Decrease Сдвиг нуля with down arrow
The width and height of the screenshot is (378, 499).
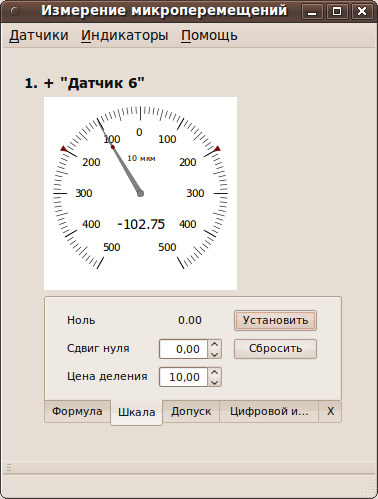tap(215, 354)
